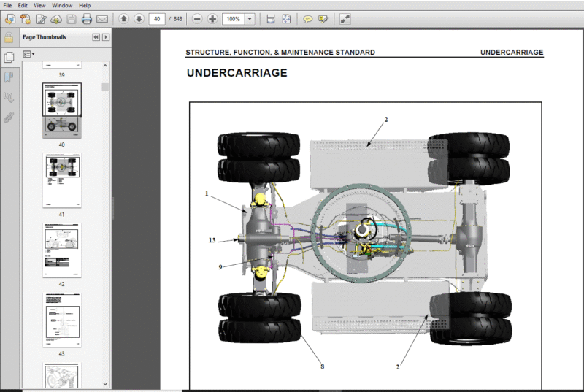Viewport: 584px width, 392px height.
Task: Select the page 40 thumbnail
Action: 62,110
